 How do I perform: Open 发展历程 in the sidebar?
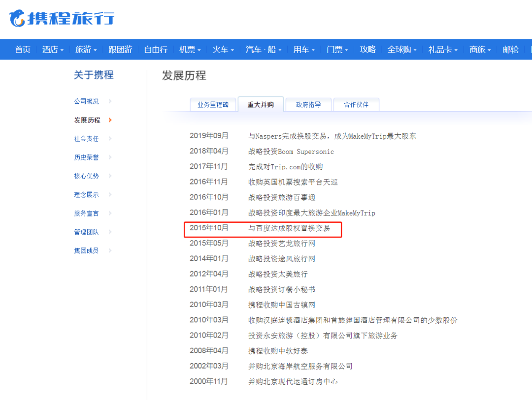click(x=87, y=120)
